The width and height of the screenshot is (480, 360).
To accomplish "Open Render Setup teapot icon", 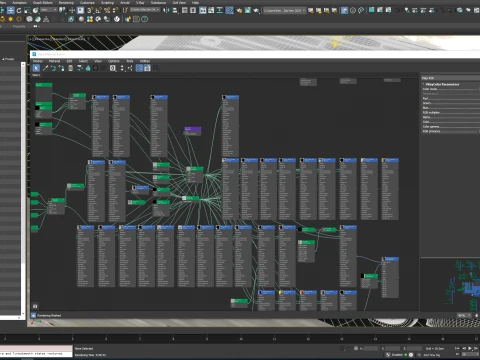I will (x=239, y=10).
